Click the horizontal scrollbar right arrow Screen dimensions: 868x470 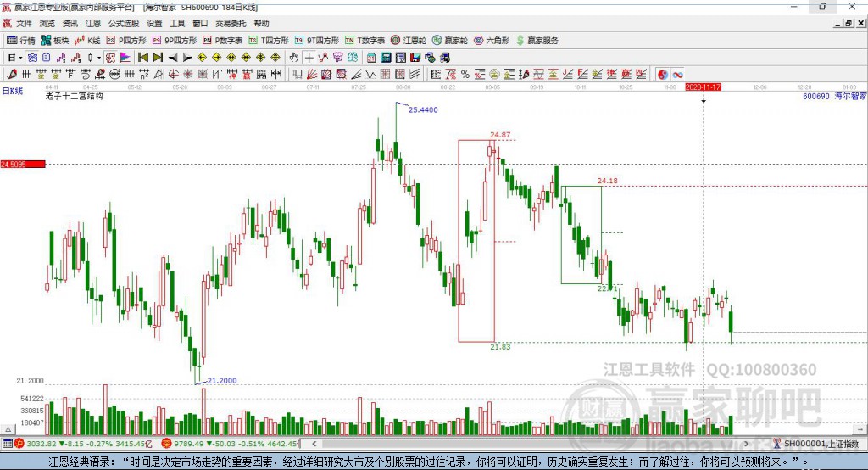(x=746, y=444)
